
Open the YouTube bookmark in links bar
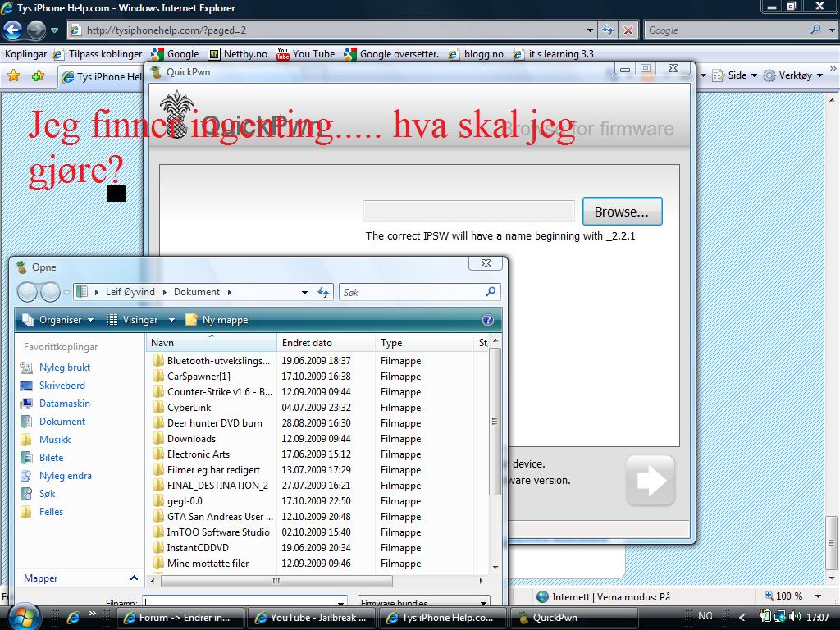tap(305, 53)
